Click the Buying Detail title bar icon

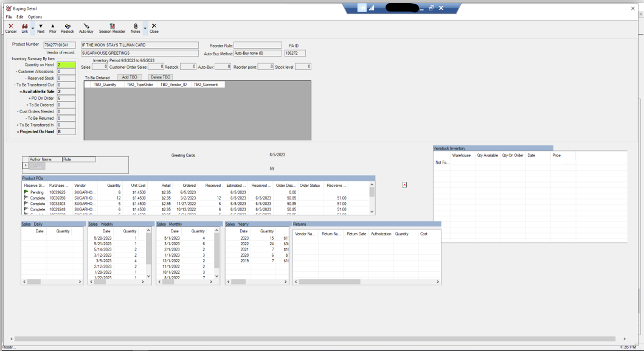[x=9, y=9]
